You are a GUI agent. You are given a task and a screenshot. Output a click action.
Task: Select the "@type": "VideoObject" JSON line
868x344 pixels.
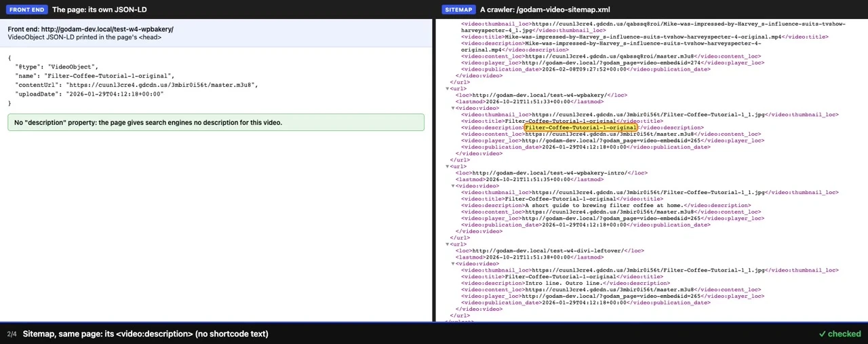57,67
